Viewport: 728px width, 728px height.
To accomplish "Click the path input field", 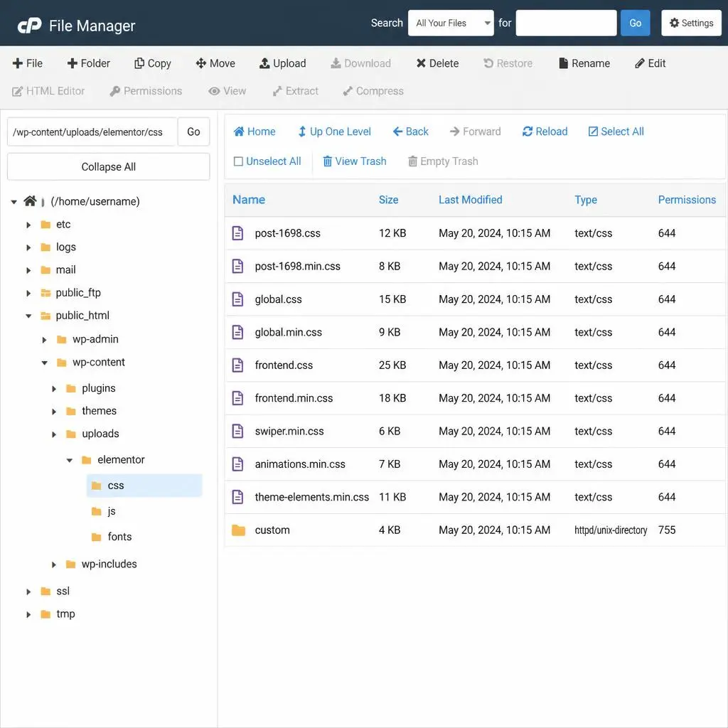I will [x=92, y=132].
